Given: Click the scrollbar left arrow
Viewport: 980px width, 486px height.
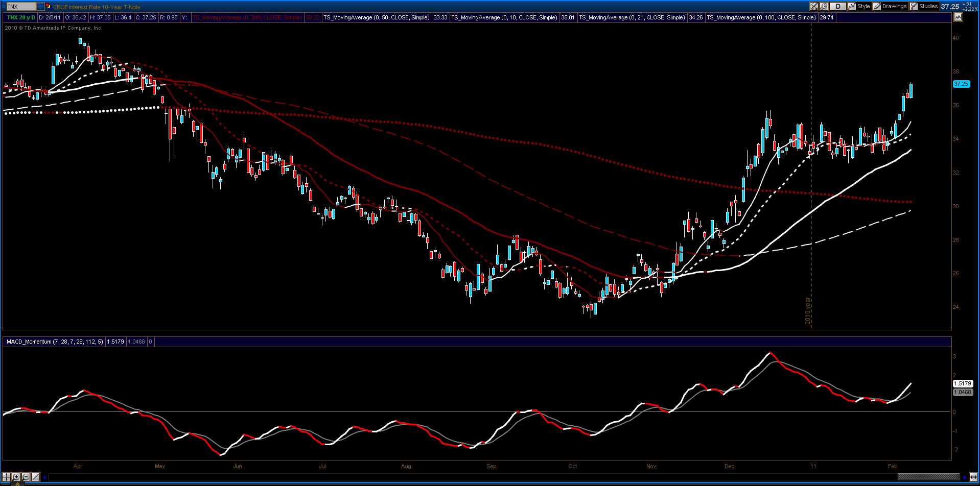Looking at the screenshot, I should pyautogui.click(x=45, y=477).
